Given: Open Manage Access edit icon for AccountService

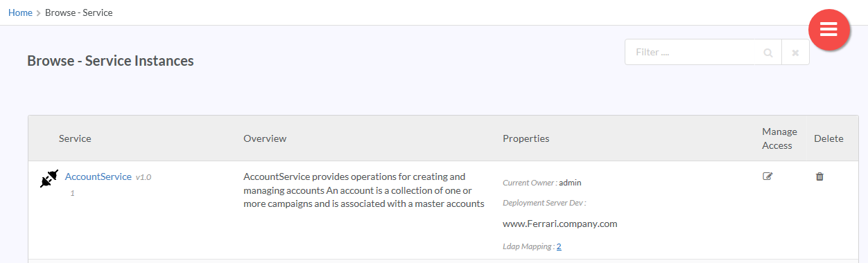Looking at the screenshot, I should click(767, 176).
